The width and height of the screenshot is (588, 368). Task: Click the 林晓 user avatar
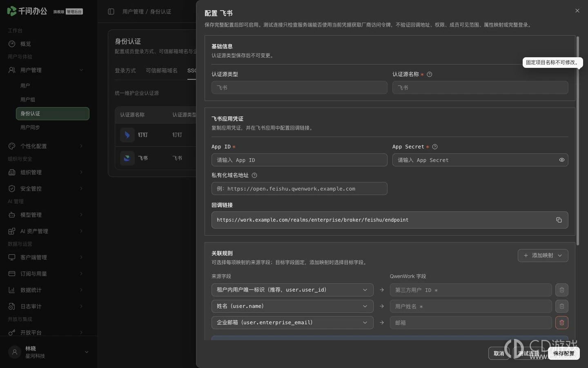(x=15, y=352)
